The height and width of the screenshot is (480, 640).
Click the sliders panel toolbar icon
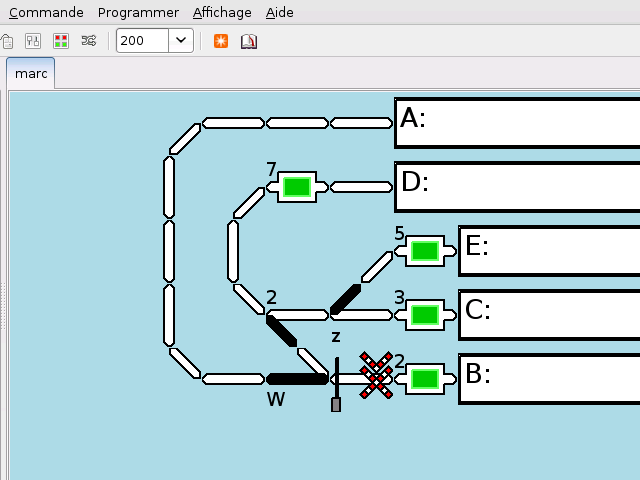coord(33,41)
